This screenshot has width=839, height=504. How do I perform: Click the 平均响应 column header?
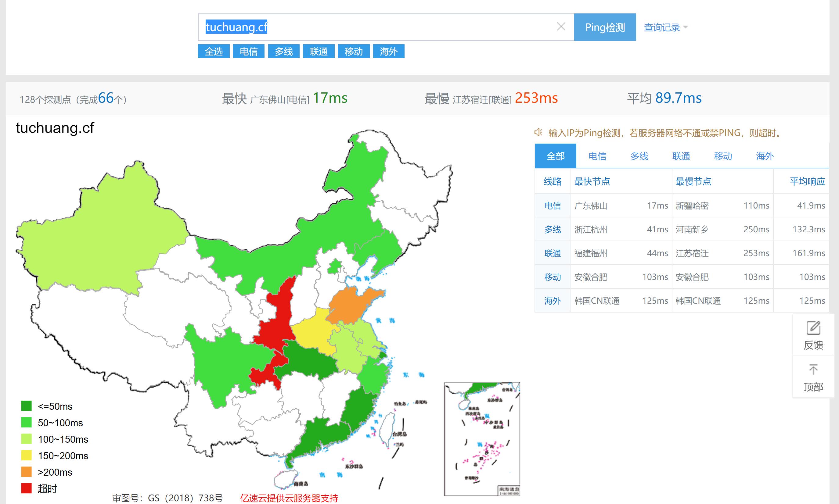tap(807, 181)
